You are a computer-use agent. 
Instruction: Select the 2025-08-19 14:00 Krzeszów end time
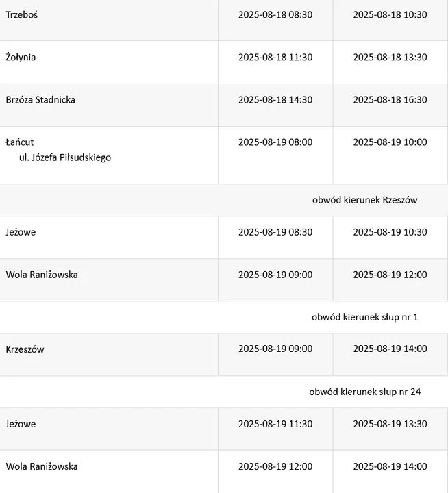point(390,349)
